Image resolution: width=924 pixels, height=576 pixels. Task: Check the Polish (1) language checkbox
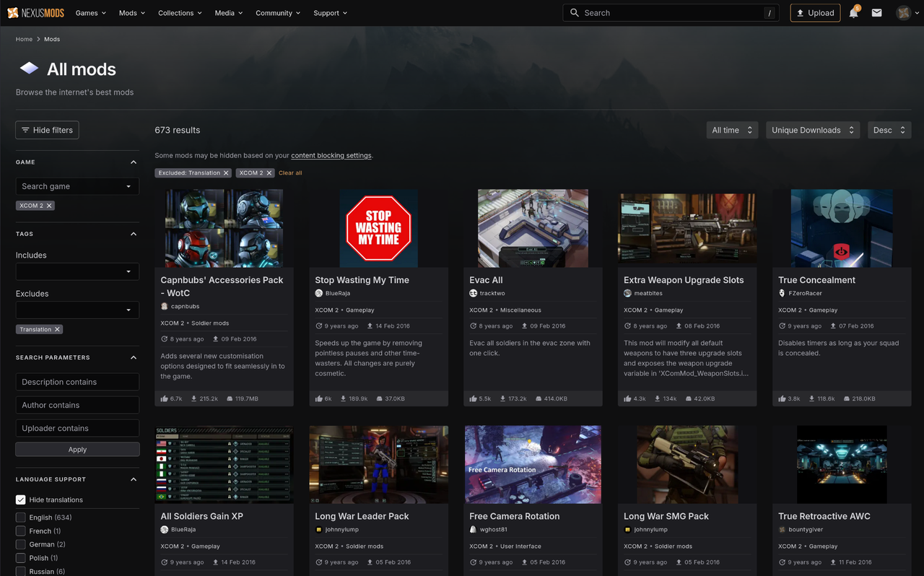(x=21, y=558)
